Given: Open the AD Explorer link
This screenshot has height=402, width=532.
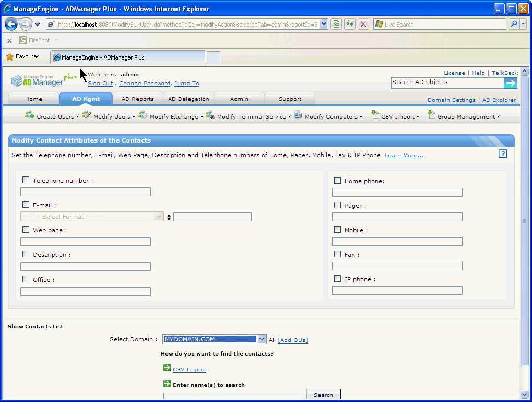Looking at the screenshot, I should click(x=499, y=100).
